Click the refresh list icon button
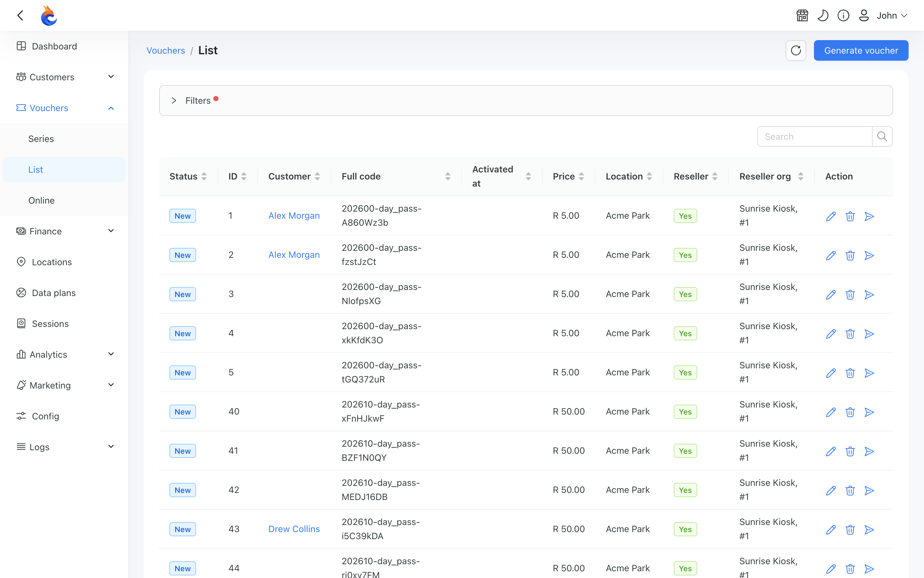This screenshot has height=578, width=924. tap(796, 50)
